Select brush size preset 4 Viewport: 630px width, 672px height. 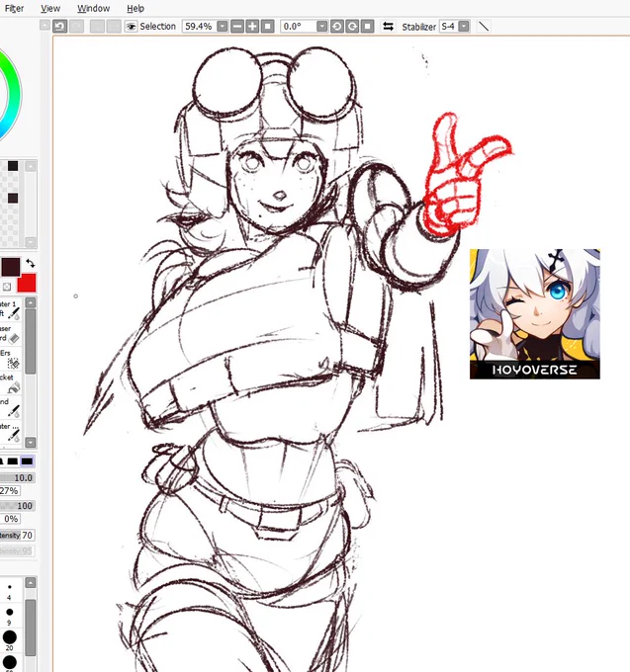coord(10,591)
